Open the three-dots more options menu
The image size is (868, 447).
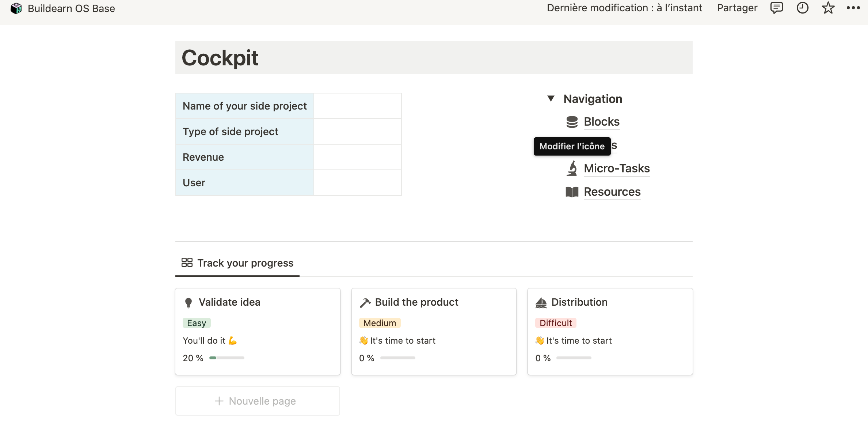pos(853,8)
